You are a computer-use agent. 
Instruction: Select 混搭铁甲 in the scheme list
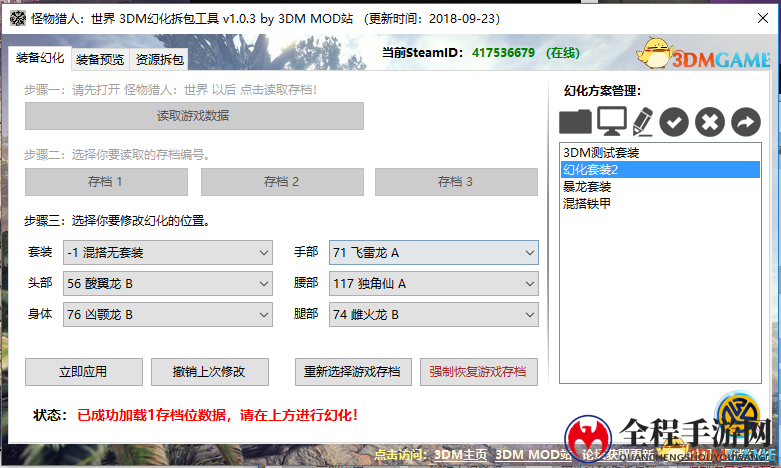pyautogui.click(x=660, y=203)
